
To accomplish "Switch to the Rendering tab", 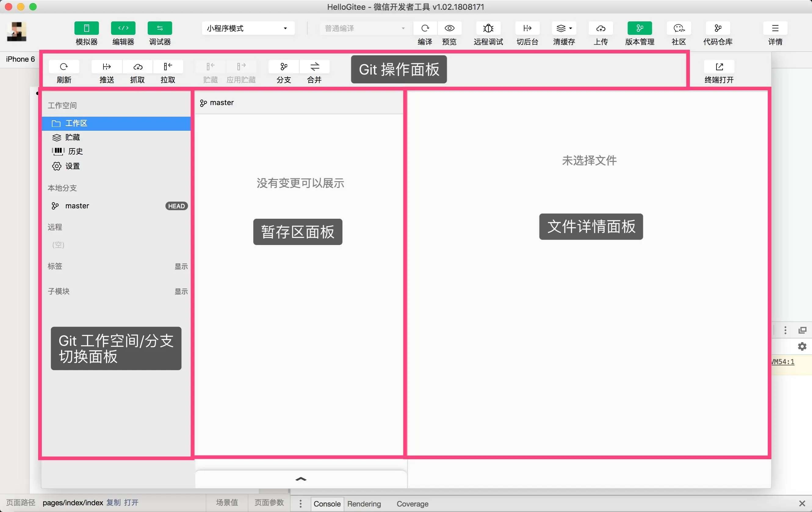I will [364, 503].
